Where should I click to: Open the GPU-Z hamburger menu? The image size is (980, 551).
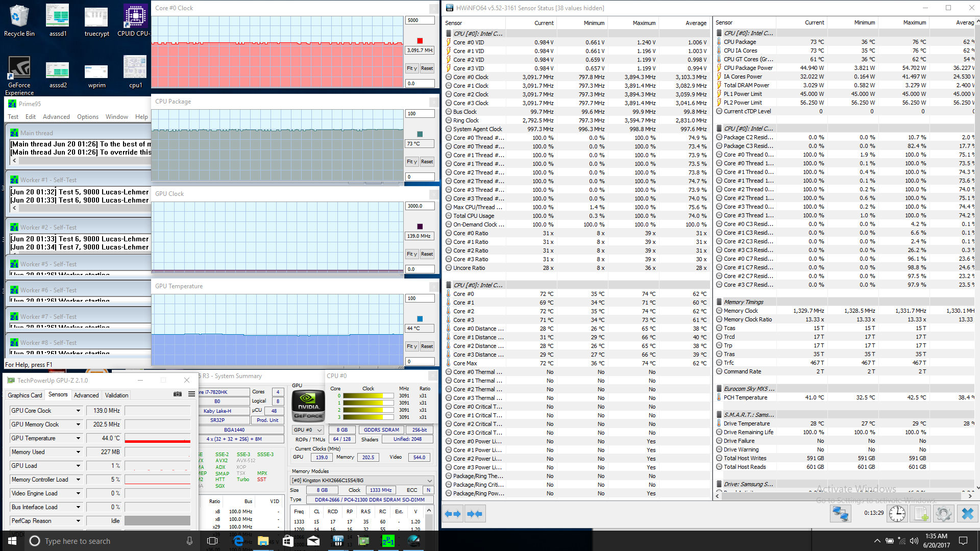191,394
